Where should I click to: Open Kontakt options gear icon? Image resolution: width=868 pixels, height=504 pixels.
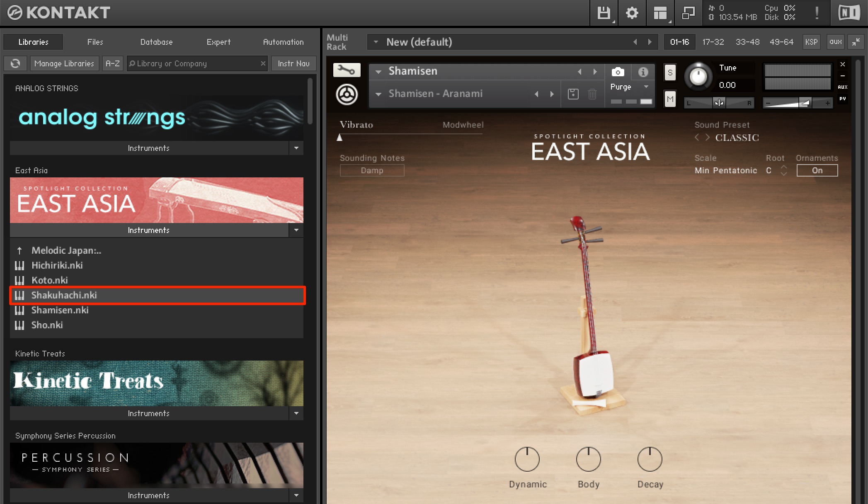(x=632, y=13)
